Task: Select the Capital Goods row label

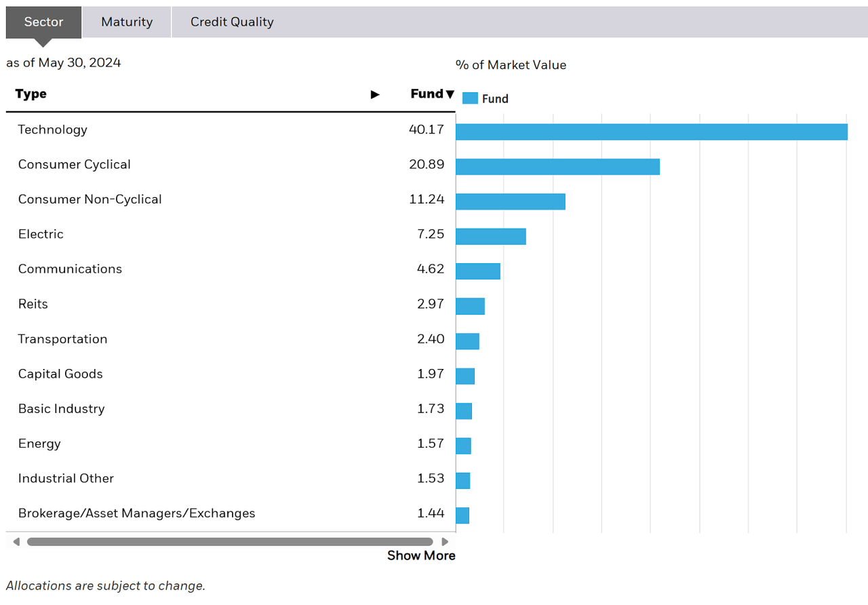Action: tap(60, 374)
